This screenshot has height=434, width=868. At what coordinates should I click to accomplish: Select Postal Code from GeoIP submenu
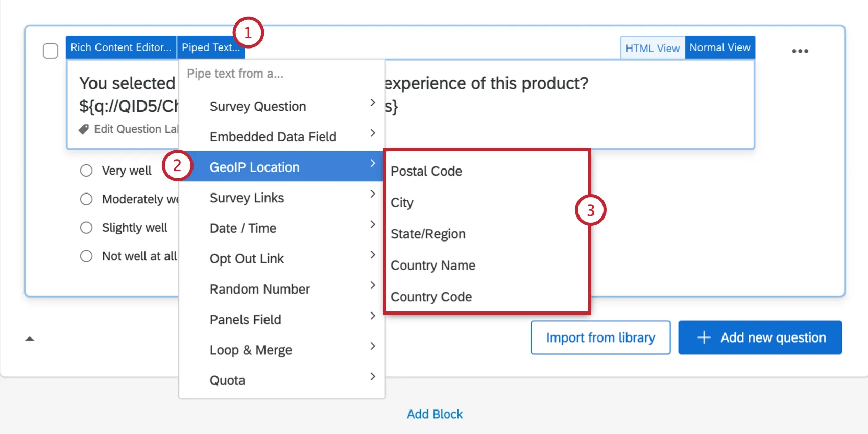coord(426,171)
